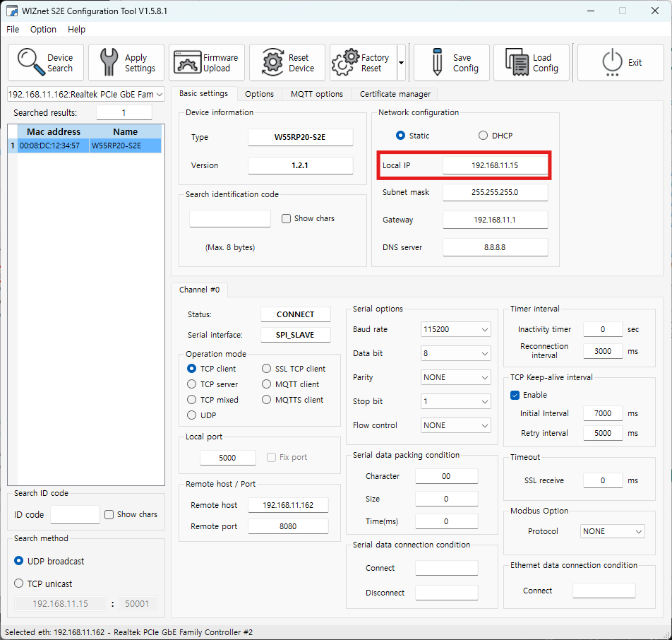Switch to the MQTT options tab

(x=316, y=94)
